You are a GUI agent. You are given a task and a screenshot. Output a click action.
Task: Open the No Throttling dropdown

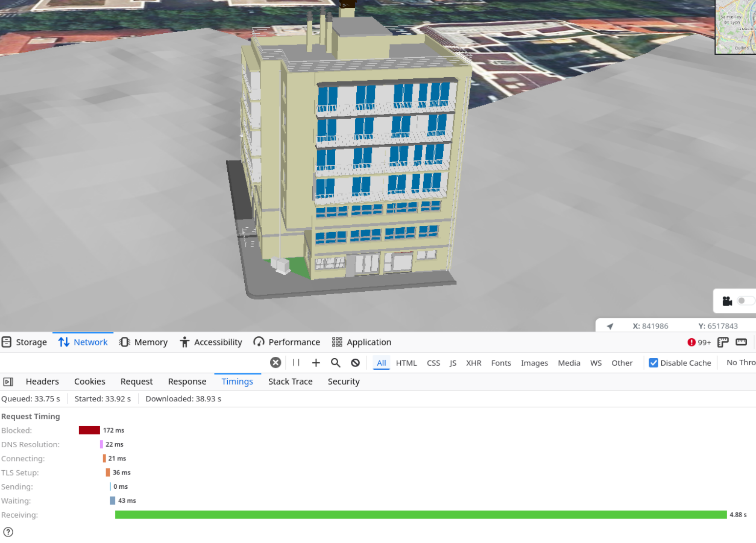(740, 363)
